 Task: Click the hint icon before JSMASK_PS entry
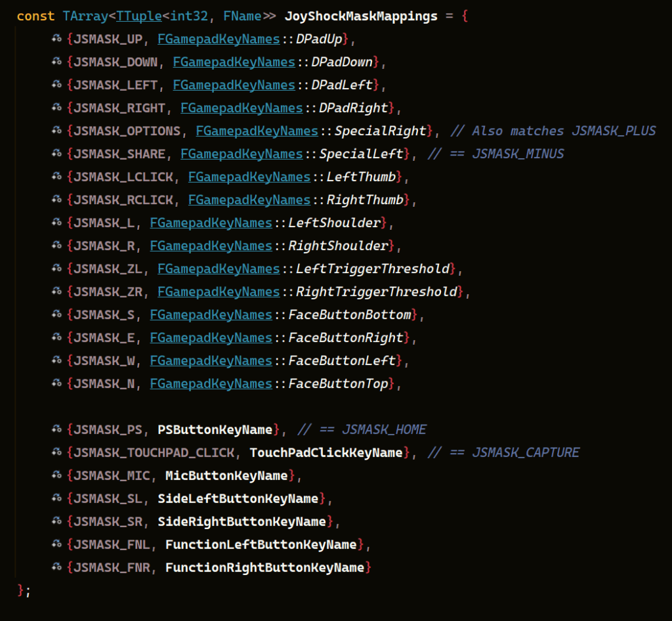57,430
